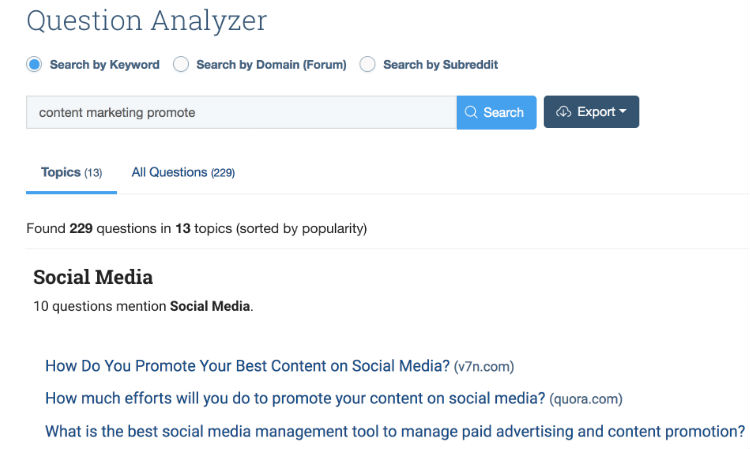Open 'How much efforts will you do' question link
The width and height of the screenshot is (750, 449).
295,399
